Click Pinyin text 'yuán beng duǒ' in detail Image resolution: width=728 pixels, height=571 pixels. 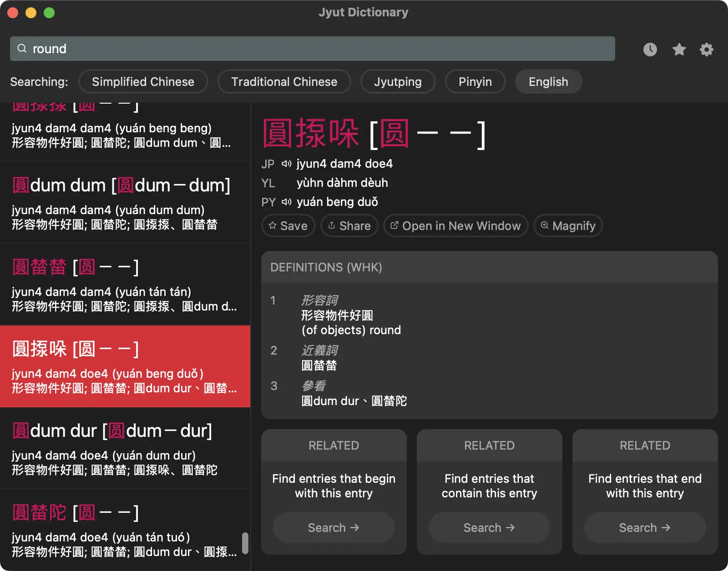click(338, 202)
